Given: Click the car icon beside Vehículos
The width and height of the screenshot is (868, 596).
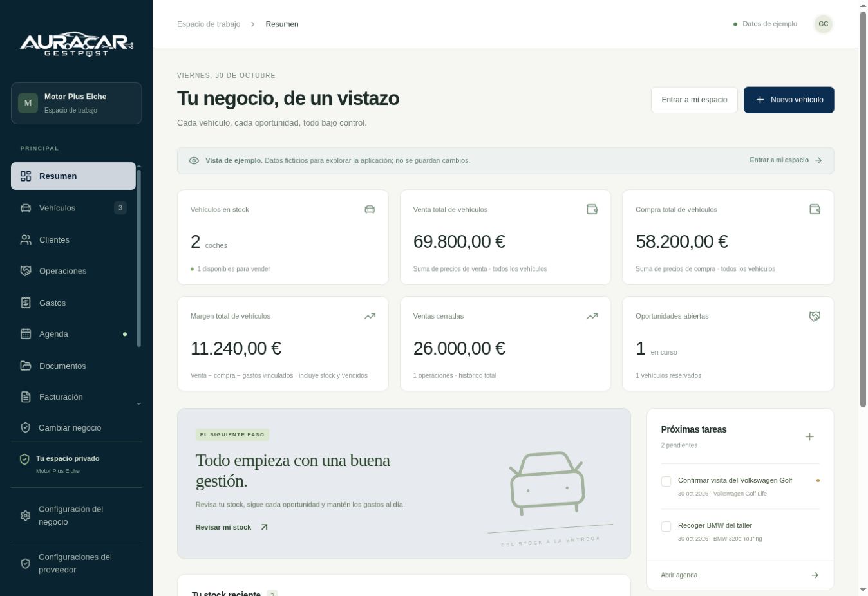Looking at the screenshot, I should pos(26,208).
